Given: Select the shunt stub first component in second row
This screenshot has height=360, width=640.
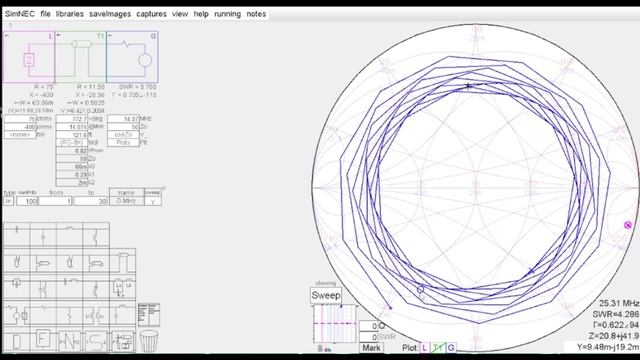Looking at the screenshot, I should point(17,261).
